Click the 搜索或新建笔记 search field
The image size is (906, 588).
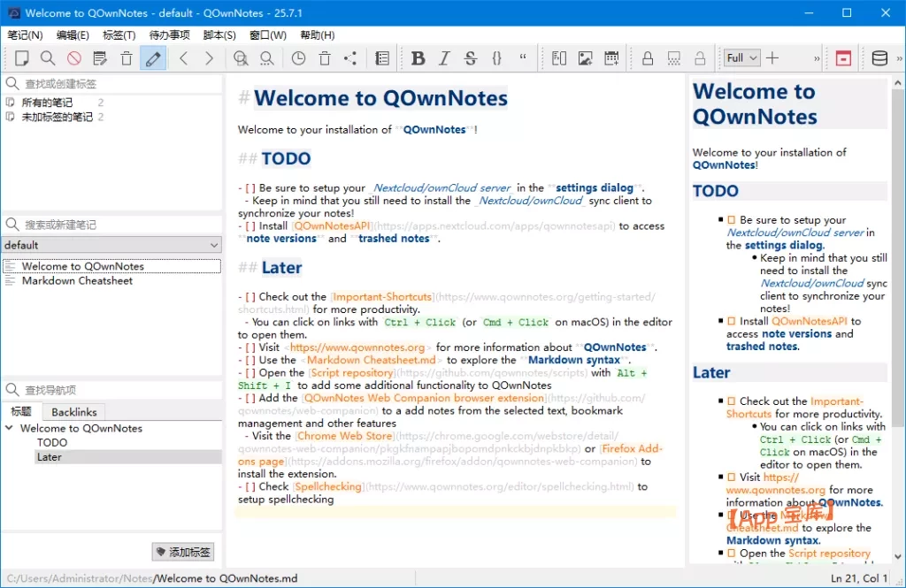coord(111,225)
